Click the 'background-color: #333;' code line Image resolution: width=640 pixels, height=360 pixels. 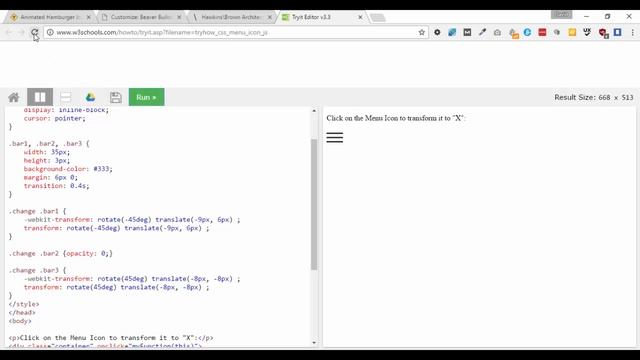[x=68, y=169]
